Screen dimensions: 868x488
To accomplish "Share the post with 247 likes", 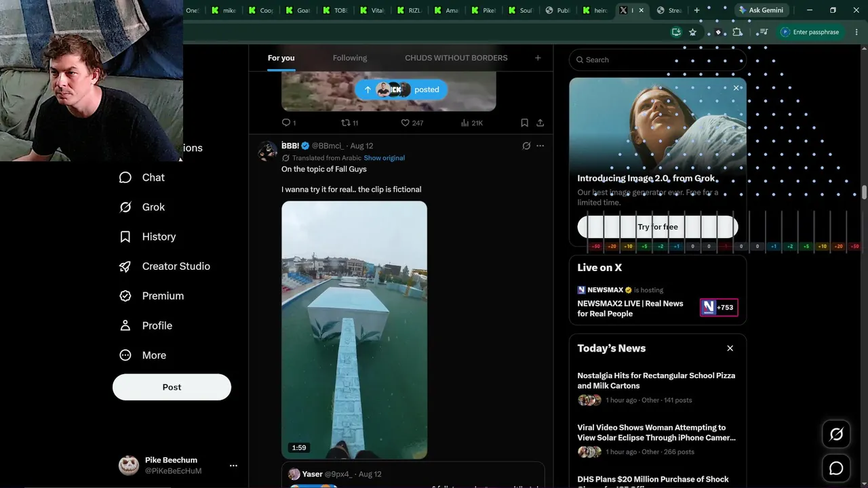I will tap(540, 123).
